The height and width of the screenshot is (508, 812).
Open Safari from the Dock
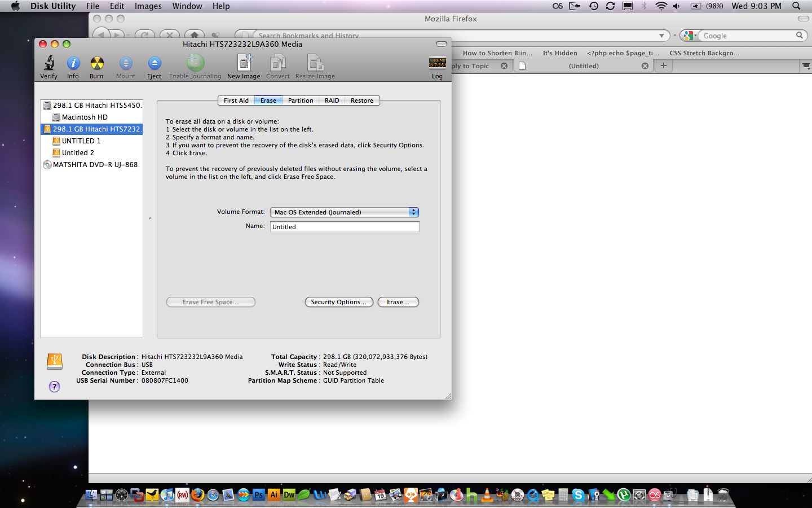tap(213, 495)
